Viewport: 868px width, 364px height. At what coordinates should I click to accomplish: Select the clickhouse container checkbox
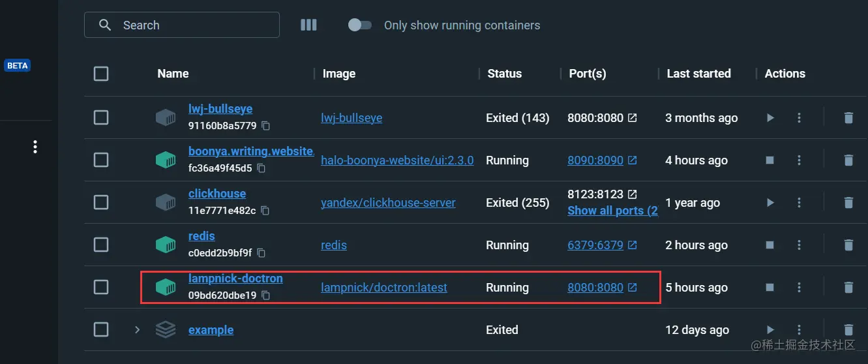click(101, 203)
